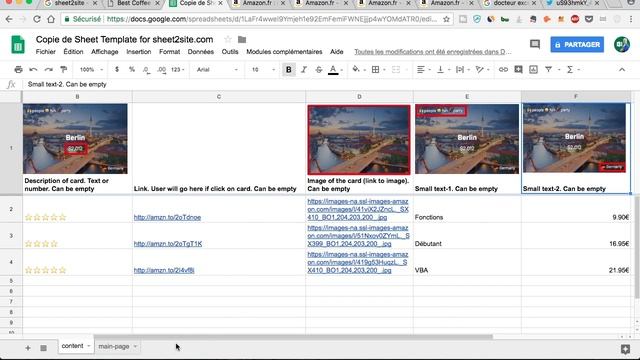Toggle bold formatting
The height and width of the screenshot is (360, 640).
289,70
